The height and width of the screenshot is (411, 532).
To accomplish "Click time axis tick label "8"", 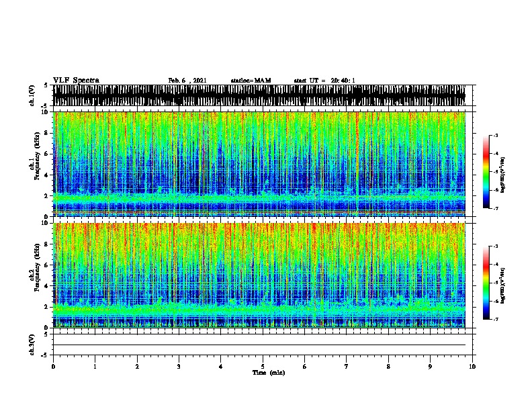I will 388,367.
